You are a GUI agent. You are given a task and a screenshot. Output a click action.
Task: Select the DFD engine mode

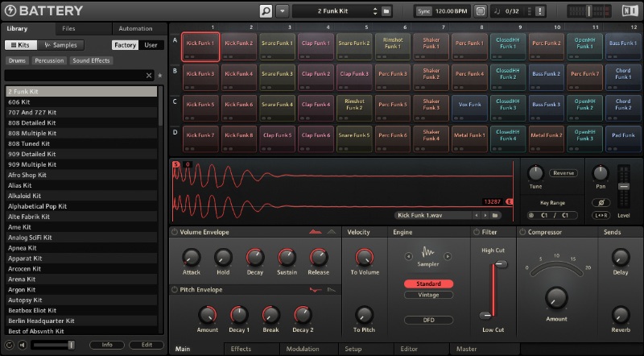click(428, 320)
